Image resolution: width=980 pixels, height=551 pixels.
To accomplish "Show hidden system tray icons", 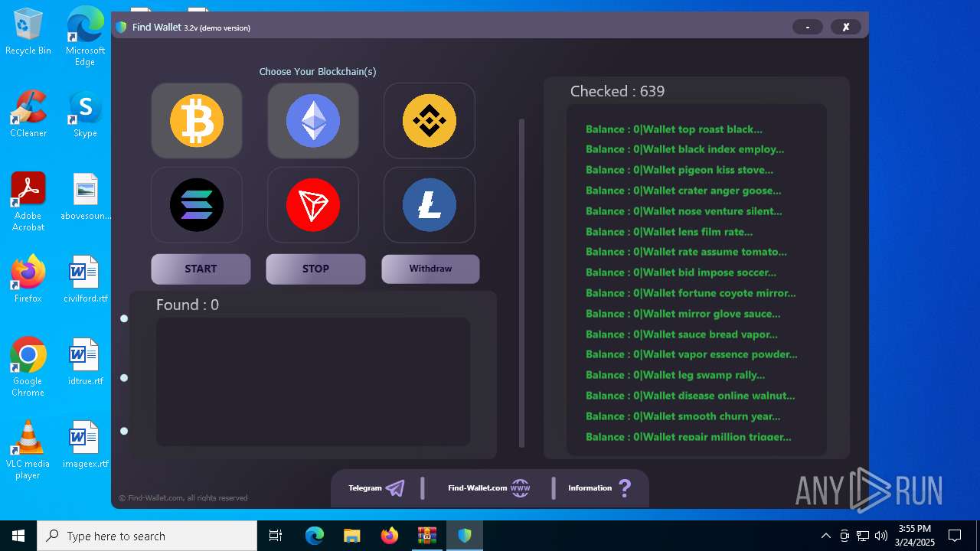I will [x=825, y=536].
